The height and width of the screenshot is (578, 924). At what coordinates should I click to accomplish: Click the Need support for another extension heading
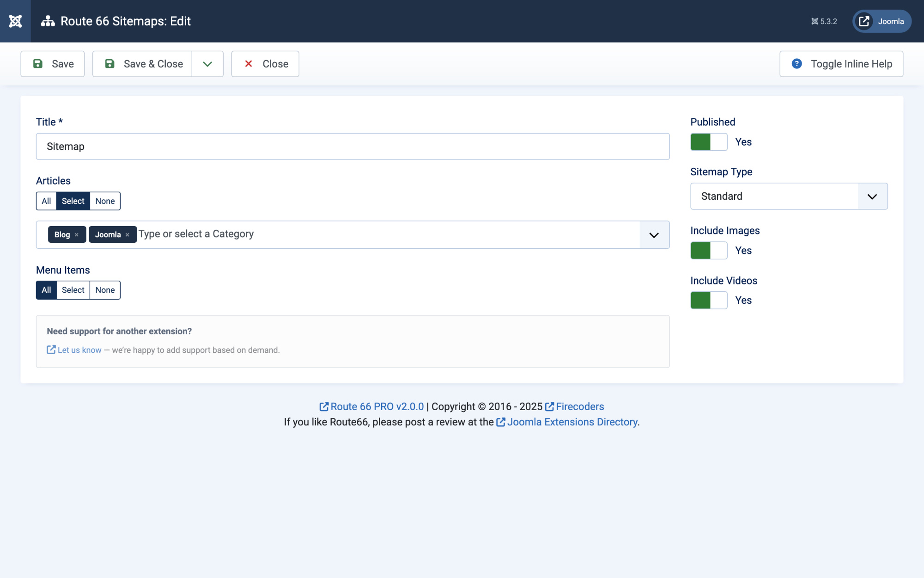point(119,331)
